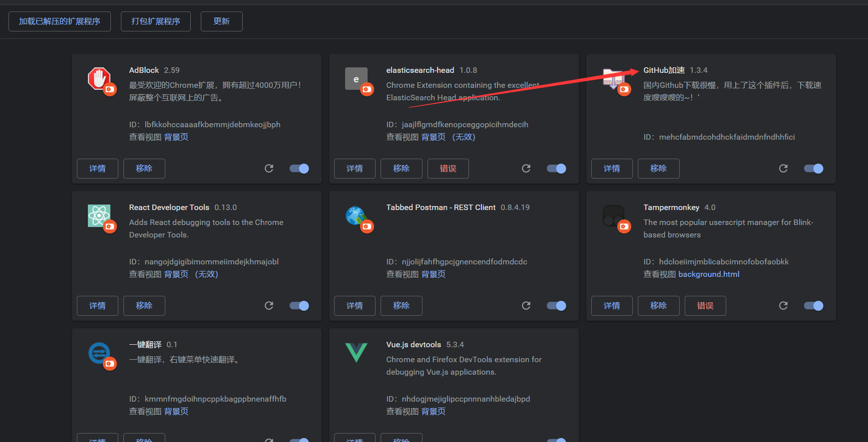Reload the Tabbed Postman extension
This screenshot has height=442, width=868.
526,306
